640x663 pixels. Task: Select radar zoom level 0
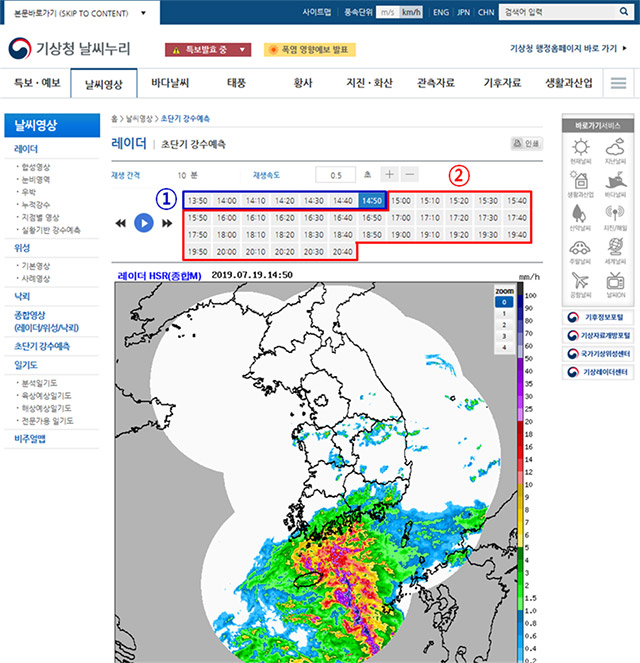click(504, 302)
